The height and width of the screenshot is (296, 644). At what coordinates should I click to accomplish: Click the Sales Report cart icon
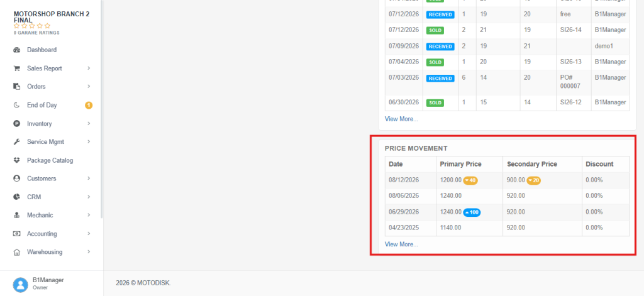pyautogui.click(x=17, y=69)
